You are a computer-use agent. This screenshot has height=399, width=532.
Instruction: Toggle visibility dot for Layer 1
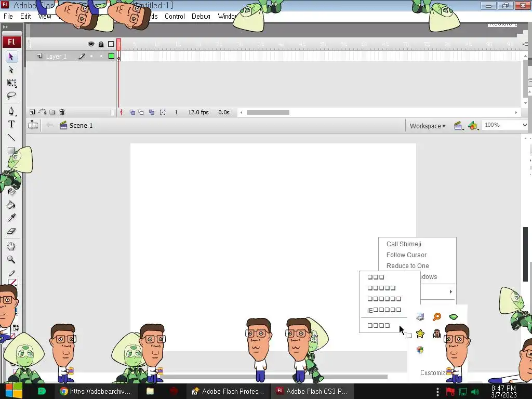coord(91,56)
